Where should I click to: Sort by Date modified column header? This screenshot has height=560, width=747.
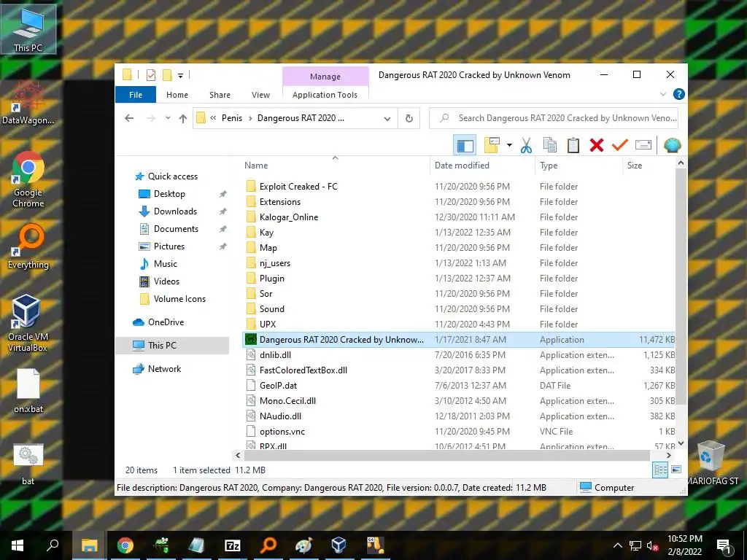click(x=462, y=166)
